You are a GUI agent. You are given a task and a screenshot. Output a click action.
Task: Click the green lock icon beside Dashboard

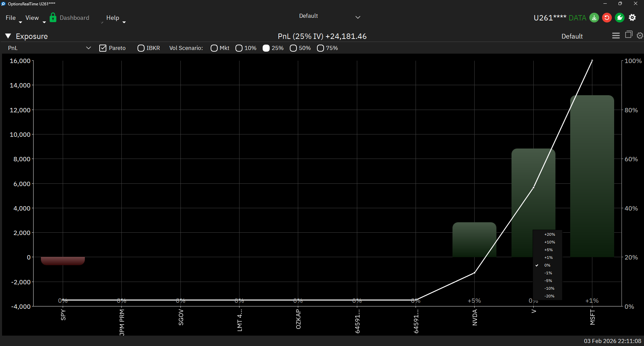[x=53, y=17]
